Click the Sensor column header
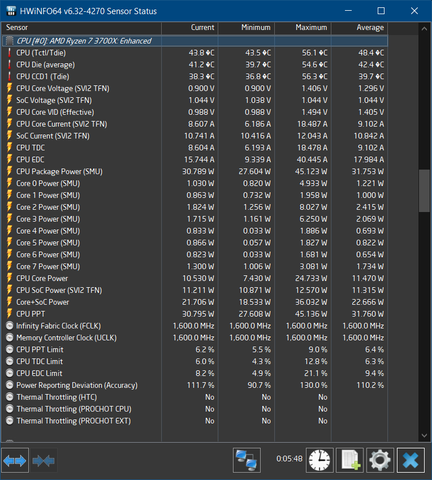 click(82, 28)
